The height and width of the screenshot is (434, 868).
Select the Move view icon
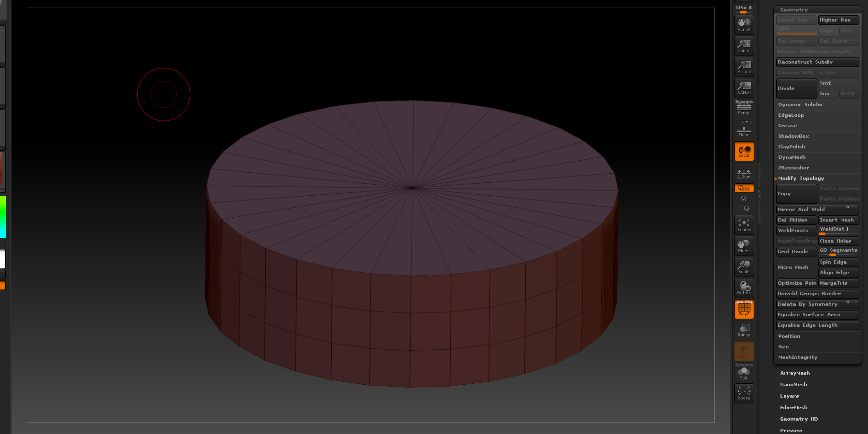point(744,246)
